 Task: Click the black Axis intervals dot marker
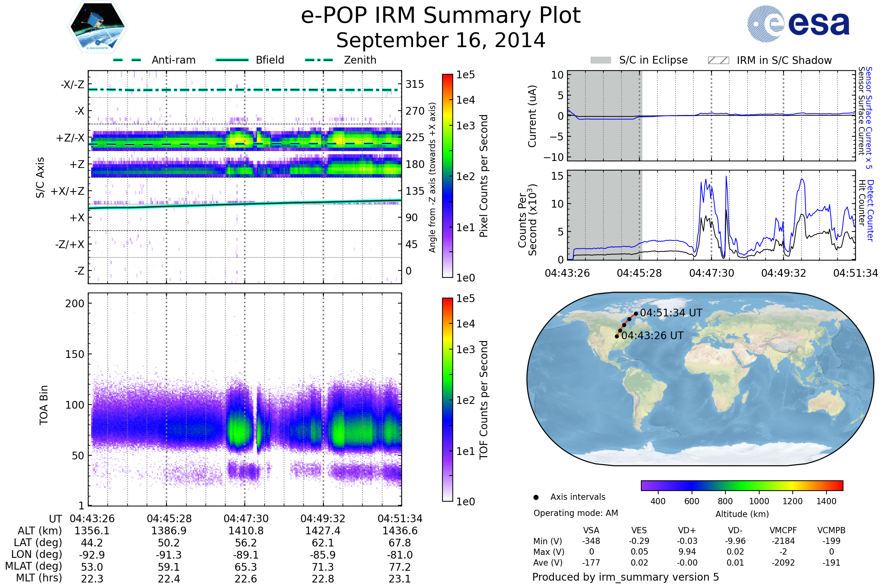pos(536,497)
